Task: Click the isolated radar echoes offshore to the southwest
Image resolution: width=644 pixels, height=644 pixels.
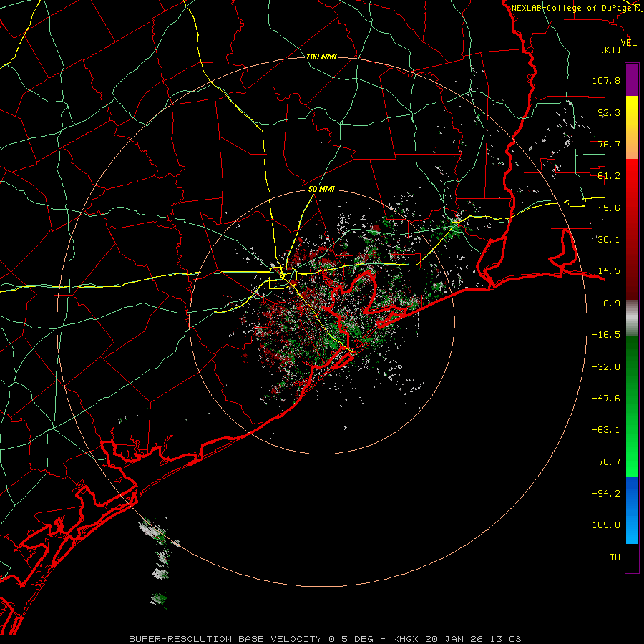Action: click(158, 562)
